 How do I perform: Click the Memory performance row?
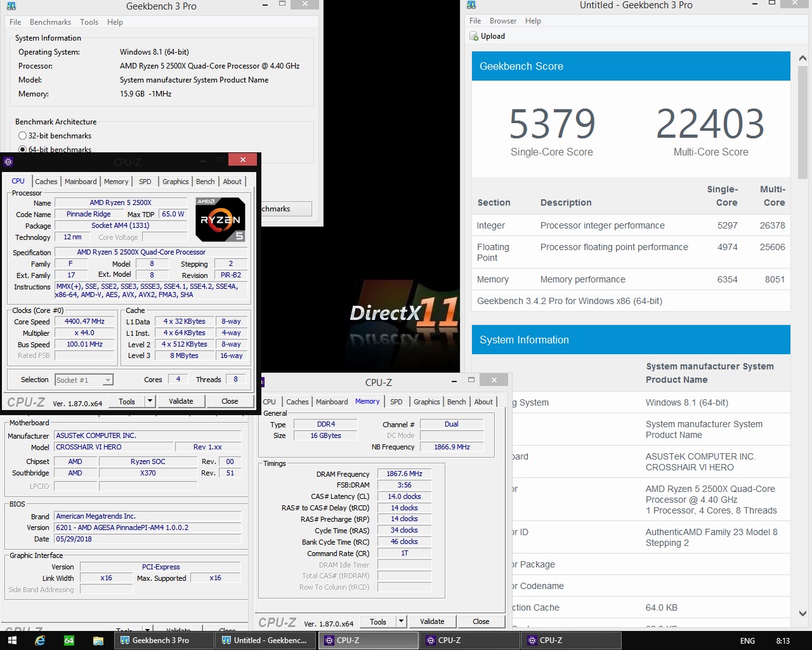coord(631,279)
